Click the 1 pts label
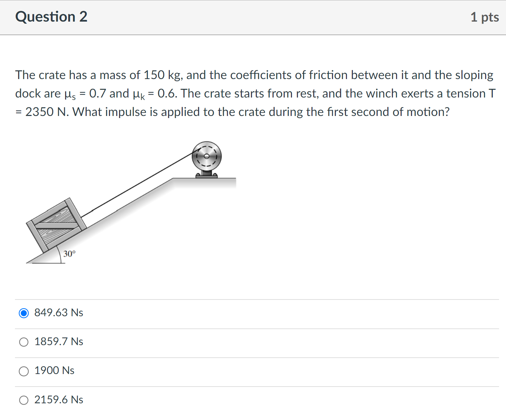This screenshot has width=506, height=420. [484, 17]
